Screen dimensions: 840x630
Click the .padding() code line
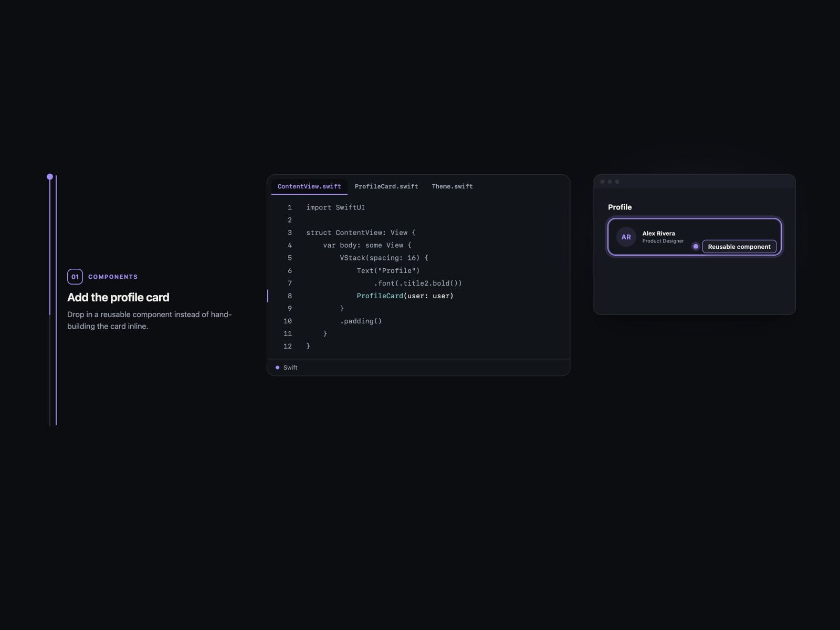click(x=361, y=321)
